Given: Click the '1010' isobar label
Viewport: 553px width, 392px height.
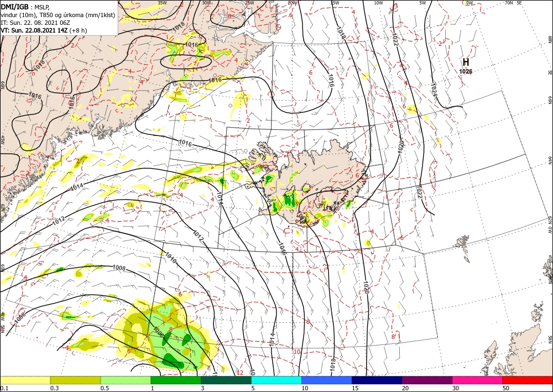Looking at the screenshot, I should 171,257.
